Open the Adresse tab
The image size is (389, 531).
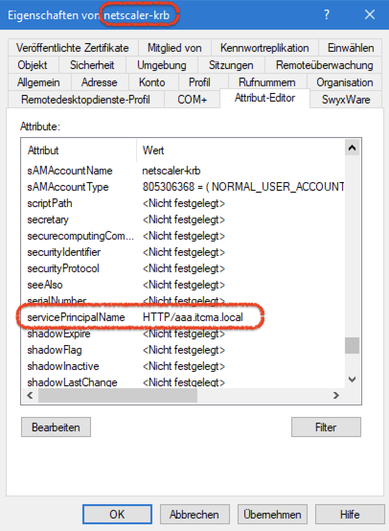click(99, 82)
